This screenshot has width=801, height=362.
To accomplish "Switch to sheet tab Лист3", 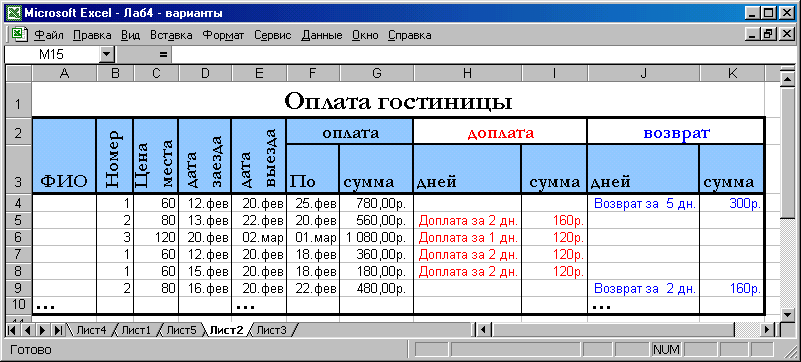I will coord(271,330).
